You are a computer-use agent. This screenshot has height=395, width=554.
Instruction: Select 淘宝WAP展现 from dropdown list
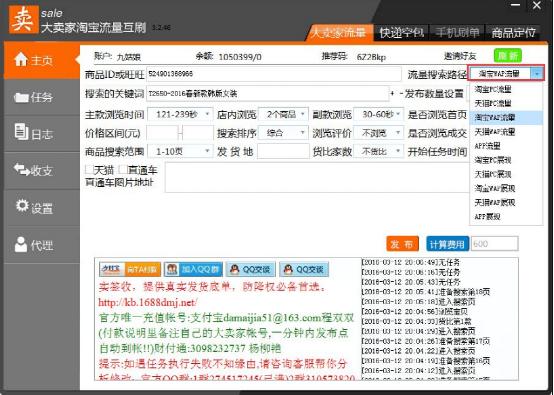506,188
